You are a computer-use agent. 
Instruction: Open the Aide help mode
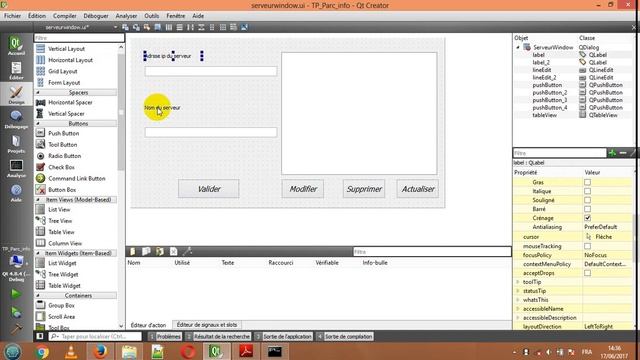click(x=16, y=193)
